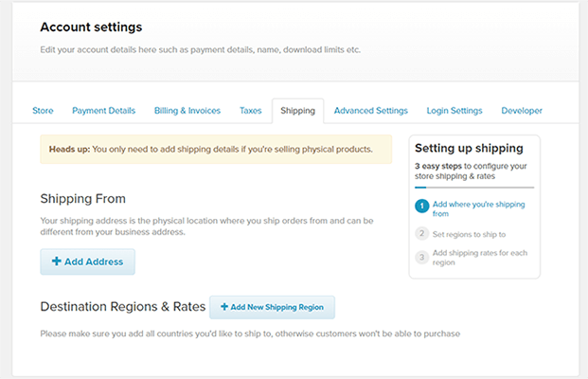Click the plus icon on Add Address
The width and height of the screenshot is (588, 379).
pos(57,262)
